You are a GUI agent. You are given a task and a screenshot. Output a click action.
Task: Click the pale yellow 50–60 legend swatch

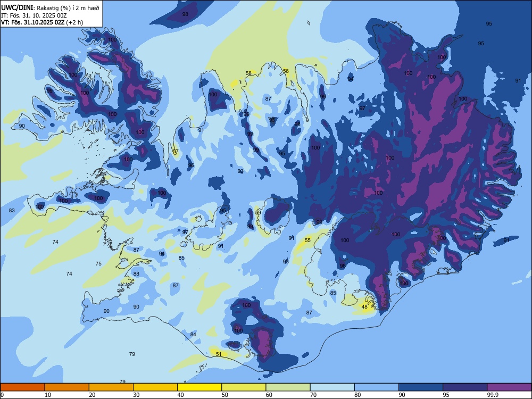click(244, 387)
